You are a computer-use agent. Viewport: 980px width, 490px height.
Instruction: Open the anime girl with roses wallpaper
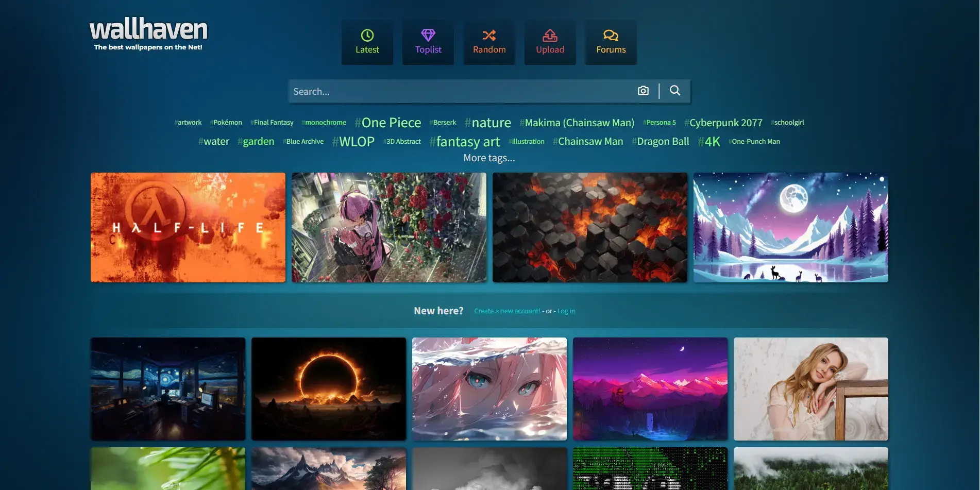click(389, 227)
